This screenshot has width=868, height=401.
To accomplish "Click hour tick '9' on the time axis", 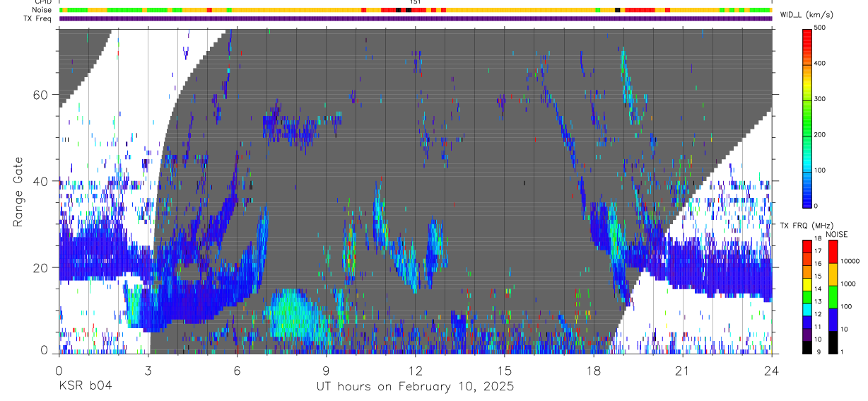I will pos(327,371).
